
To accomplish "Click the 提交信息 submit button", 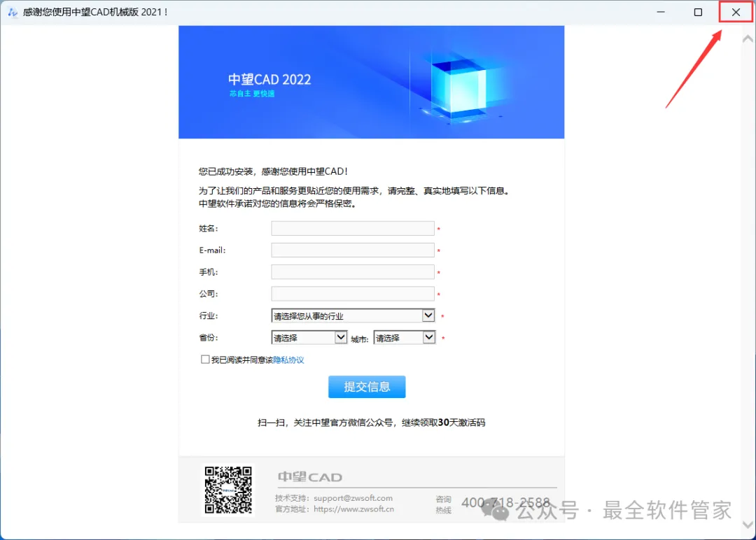I will point(366,387).
